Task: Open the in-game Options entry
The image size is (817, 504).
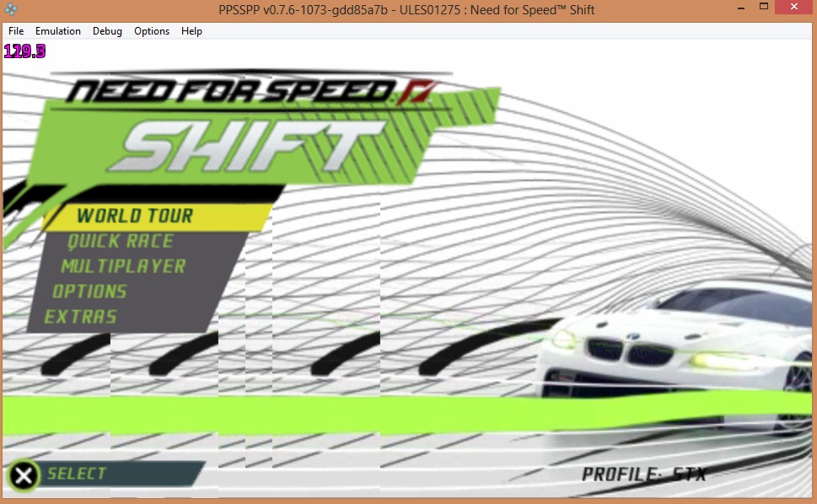Action: tap(89, 292)
